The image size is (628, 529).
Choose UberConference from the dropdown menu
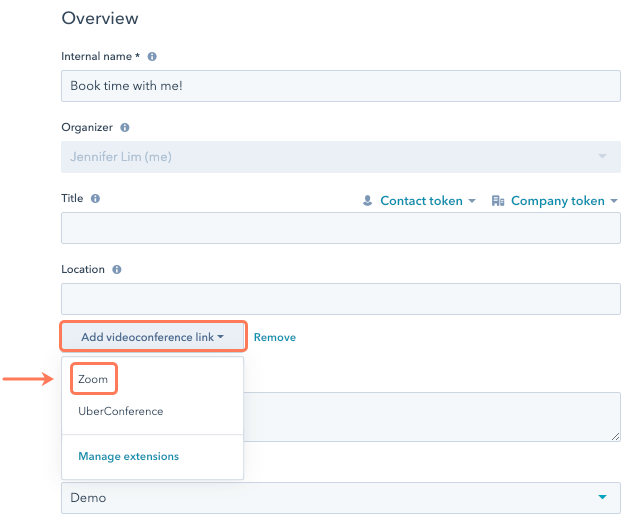pyautogui.click(x=120, y=411)
